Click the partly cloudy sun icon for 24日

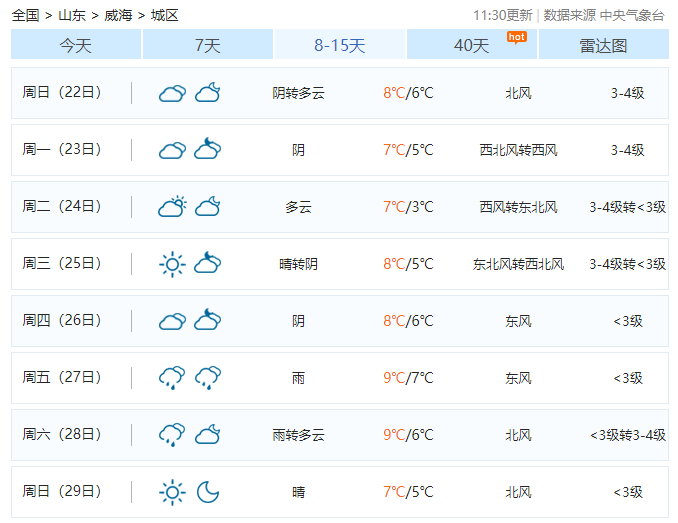[x=172, y=207]
